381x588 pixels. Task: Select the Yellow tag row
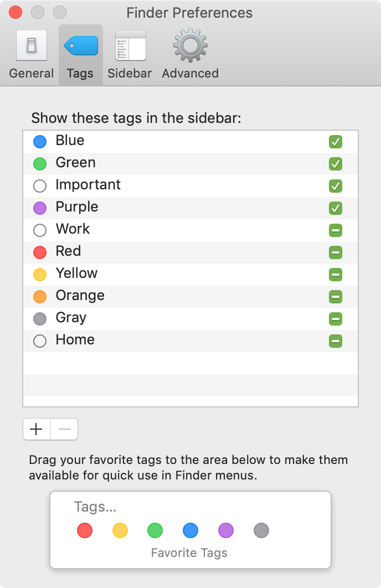click(x=190, y=275)
